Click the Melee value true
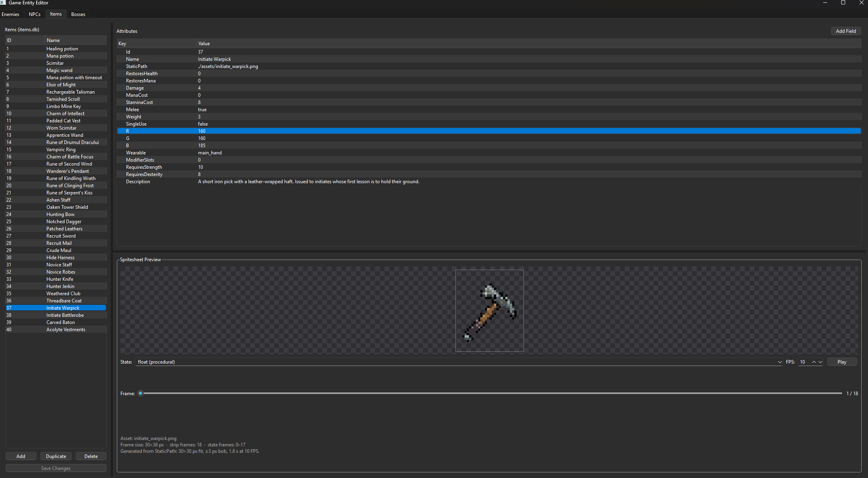Screen dimensions: 868x478 pyautogui.click(x=202, y=109)
